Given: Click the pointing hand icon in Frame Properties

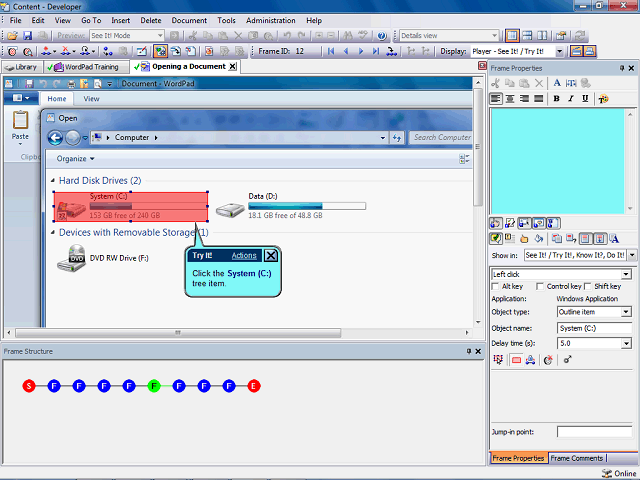Looking at the screenshot, I should click(x=524, y=239).
